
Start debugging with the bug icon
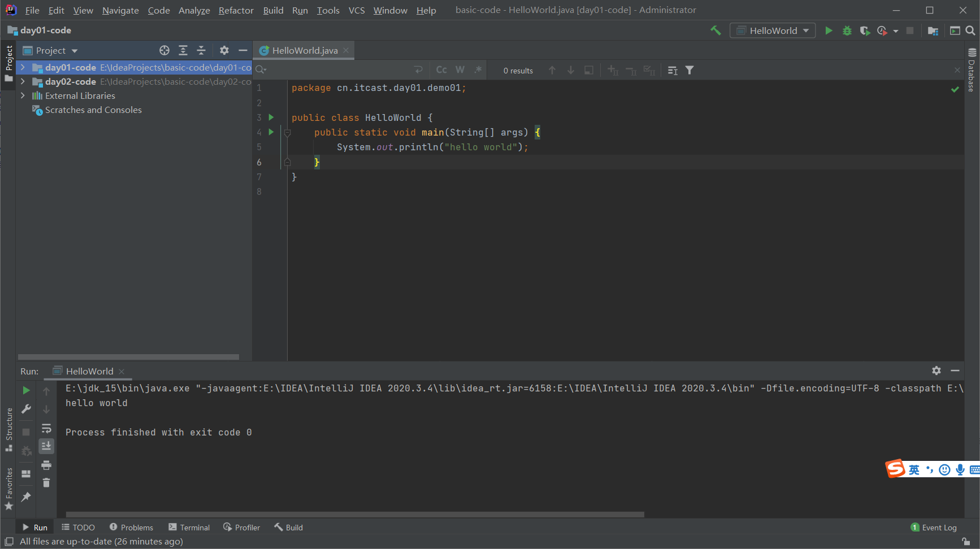coord(847,30)
